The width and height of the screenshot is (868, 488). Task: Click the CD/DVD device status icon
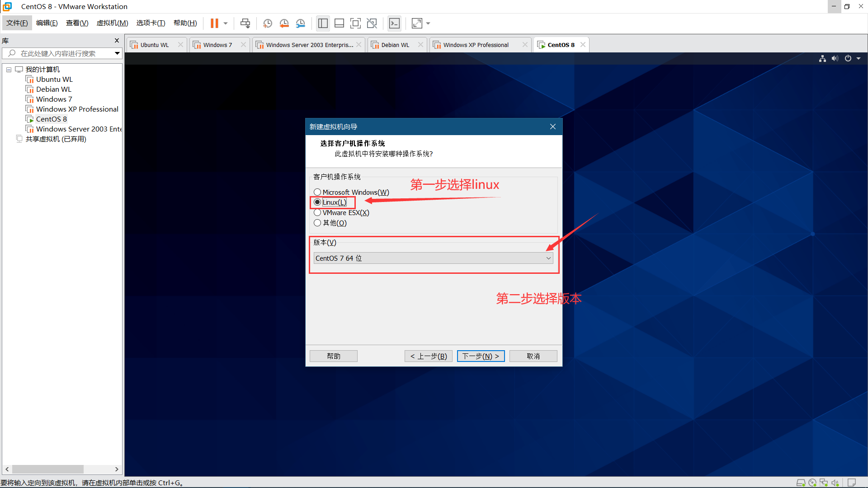(812, 483)
